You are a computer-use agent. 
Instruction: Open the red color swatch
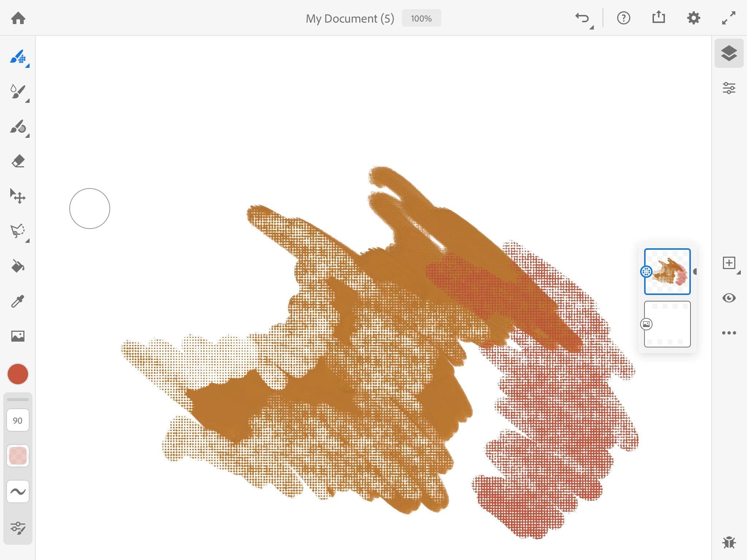[18, 374]
